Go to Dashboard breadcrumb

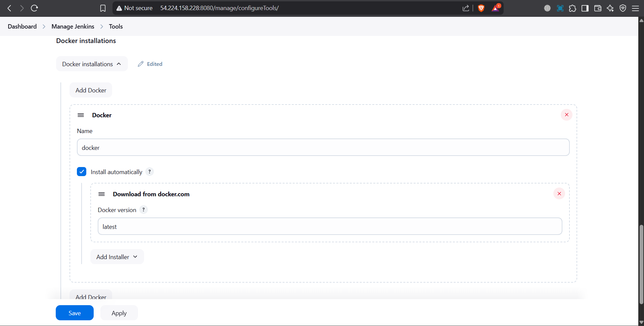(22, 26)
